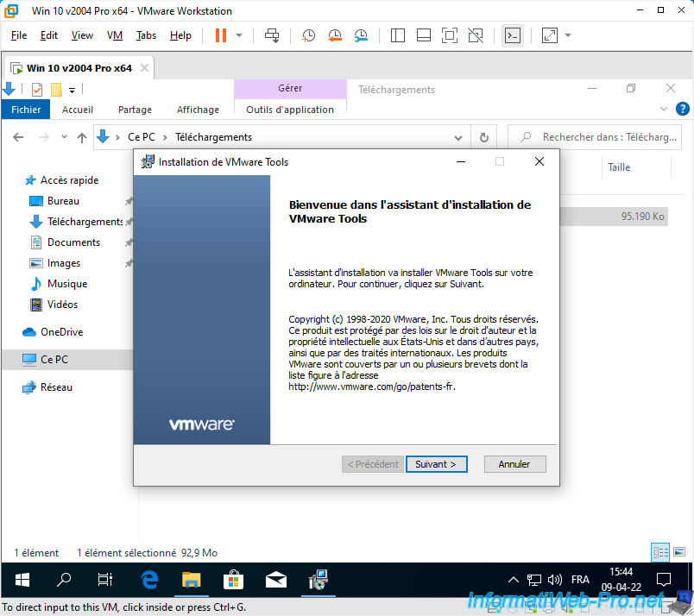
Task: Open the View menu in VMware
Action: (82, 35)
